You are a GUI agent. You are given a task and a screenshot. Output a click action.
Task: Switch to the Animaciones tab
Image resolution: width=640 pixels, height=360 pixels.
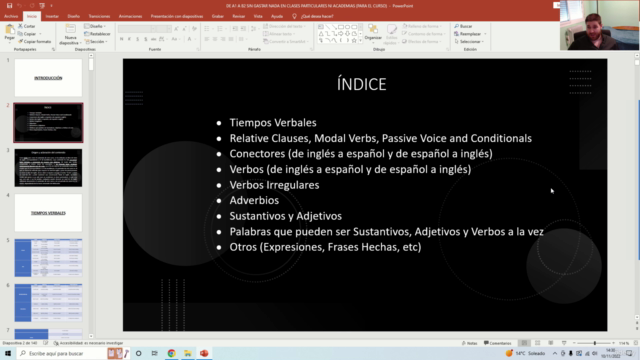click(x=131, y=16)
